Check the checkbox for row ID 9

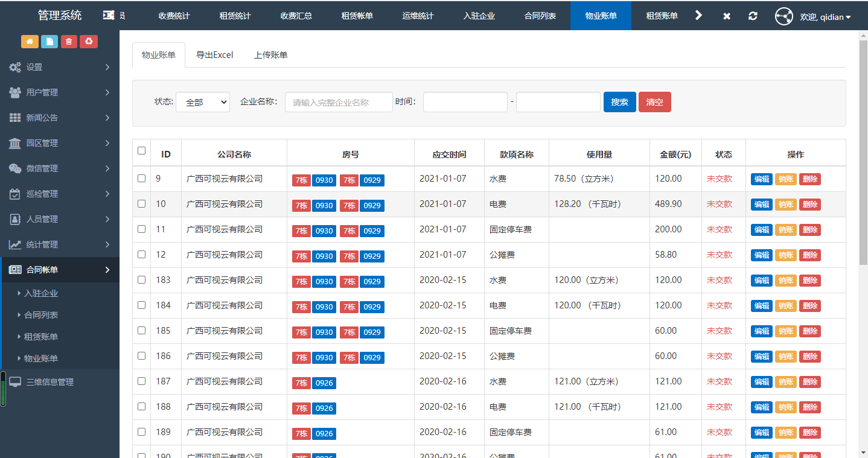[141, 179]
